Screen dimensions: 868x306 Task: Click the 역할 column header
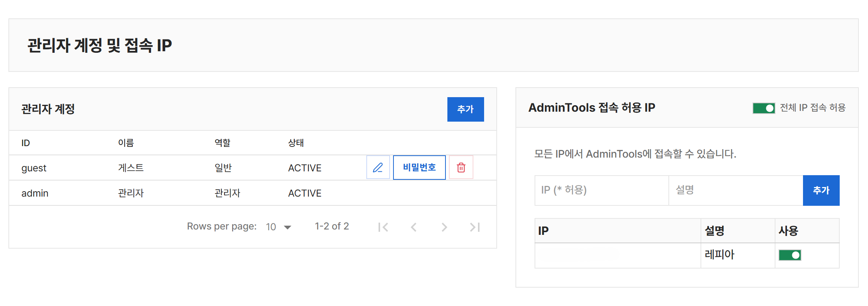point(223,143)
